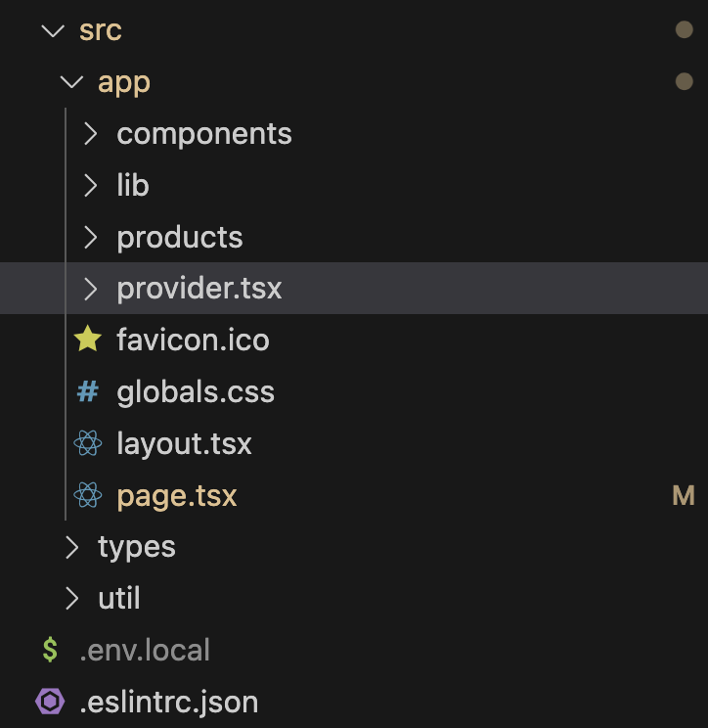Expand the components folder chevron
The image size is (708, 728).
[91, 134]
